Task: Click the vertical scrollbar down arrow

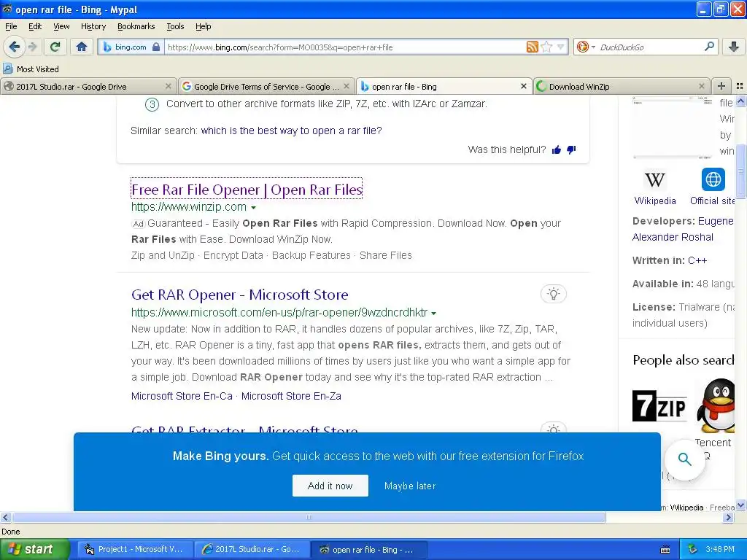Action: pos(741,506)
